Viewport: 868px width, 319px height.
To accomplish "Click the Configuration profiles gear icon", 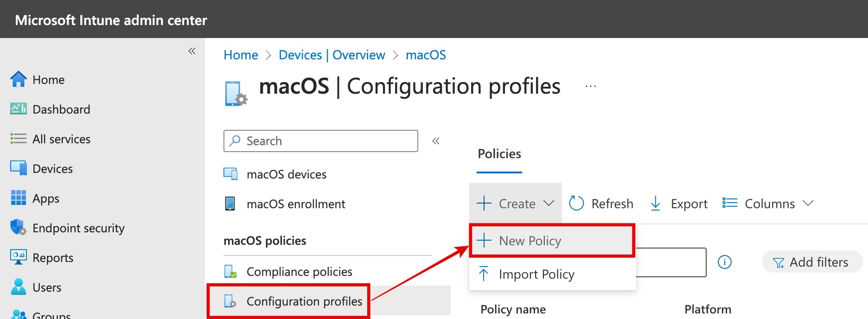I will pos(230,301).
